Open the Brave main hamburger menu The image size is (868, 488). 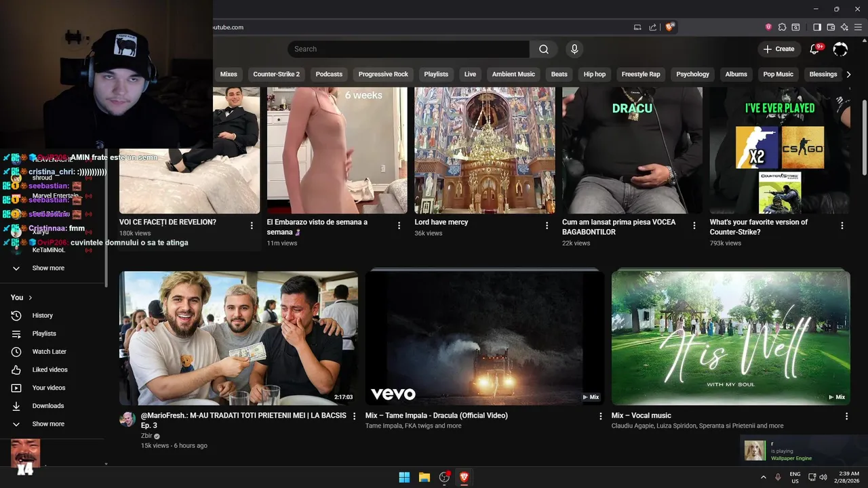(x=858, y=27)
